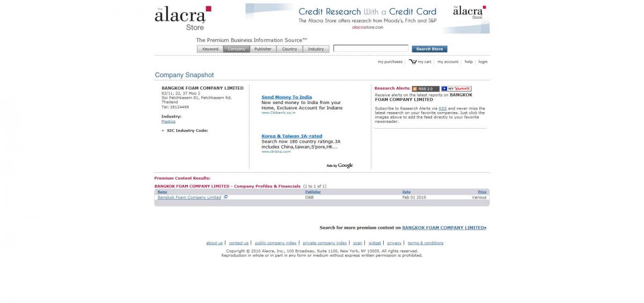The height and width of the screenshot is (303, 644).
Task: Go to my account
Action: tap(448, 62)
